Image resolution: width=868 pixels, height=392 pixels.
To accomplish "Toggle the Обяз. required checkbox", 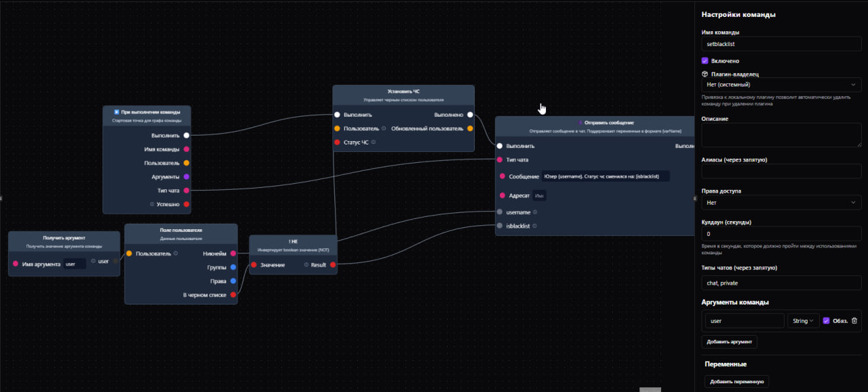I will tap(826, 321).
